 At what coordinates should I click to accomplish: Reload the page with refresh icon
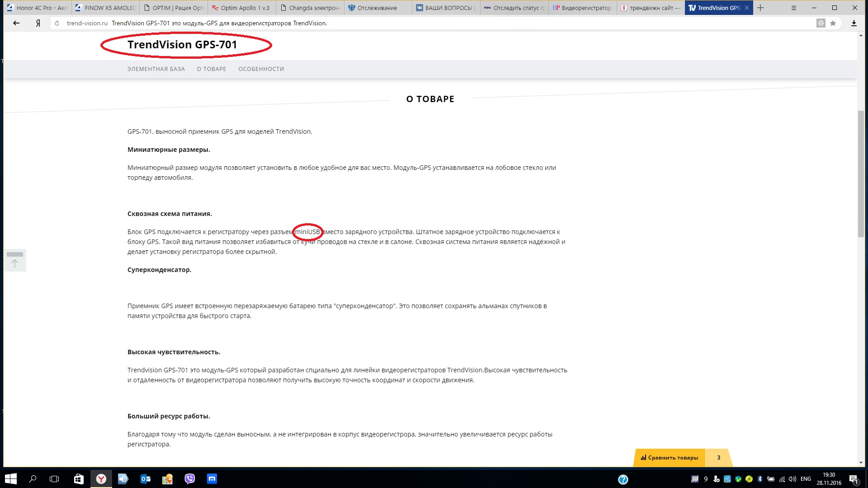pyautogui.click(x=57, y=23)
